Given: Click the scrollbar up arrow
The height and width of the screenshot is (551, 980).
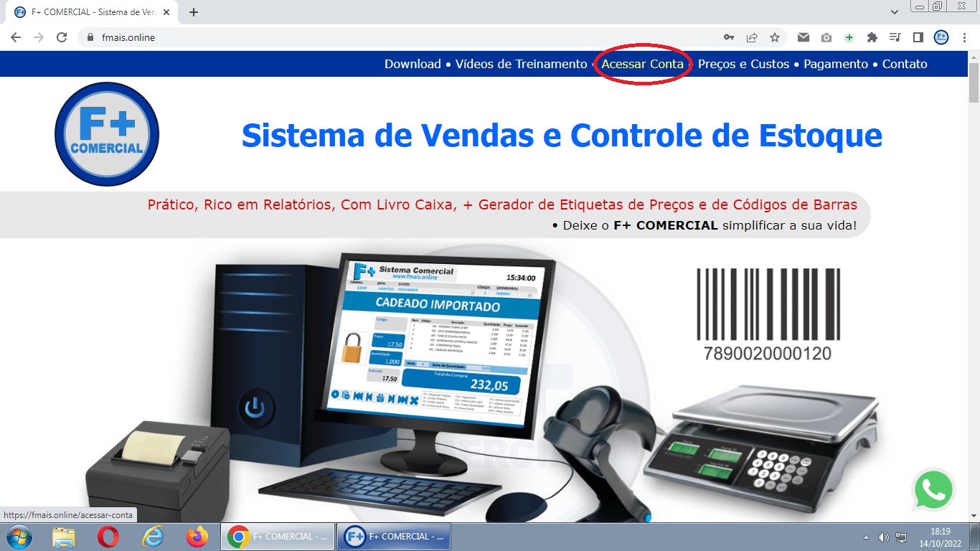Looking at the screenshot, I should [974, 57].
